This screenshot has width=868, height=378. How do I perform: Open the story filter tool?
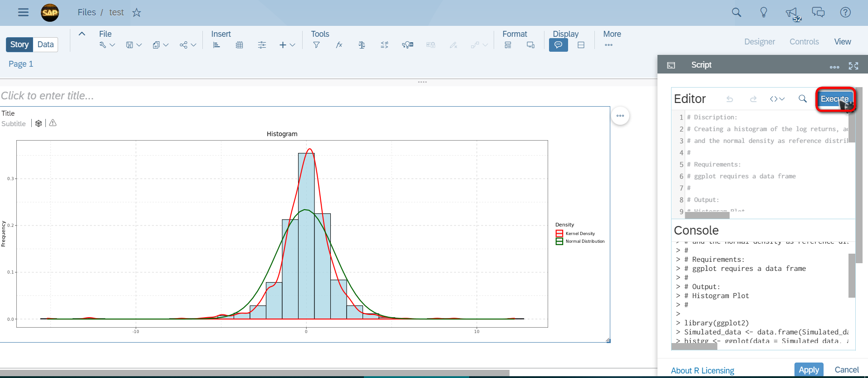[x=317, y=45]
